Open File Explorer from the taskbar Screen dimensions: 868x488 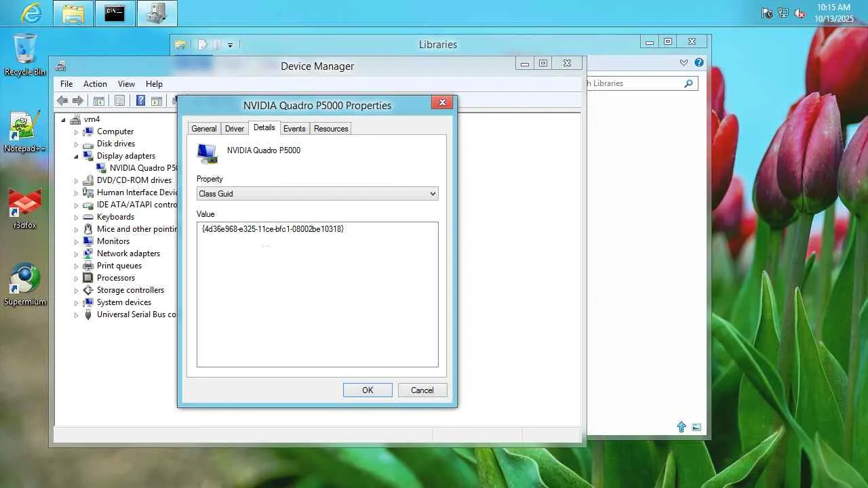pos(73,13)
